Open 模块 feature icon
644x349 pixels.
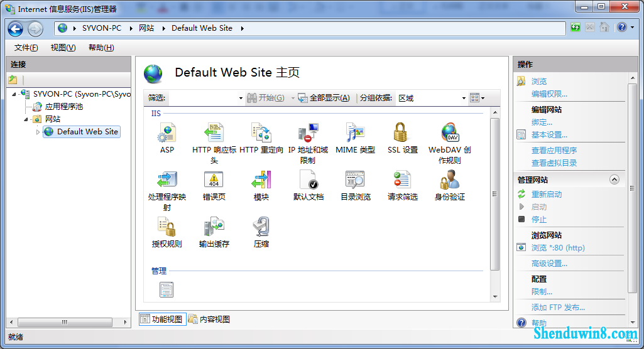pyautogui.click(x=261, y=180)
